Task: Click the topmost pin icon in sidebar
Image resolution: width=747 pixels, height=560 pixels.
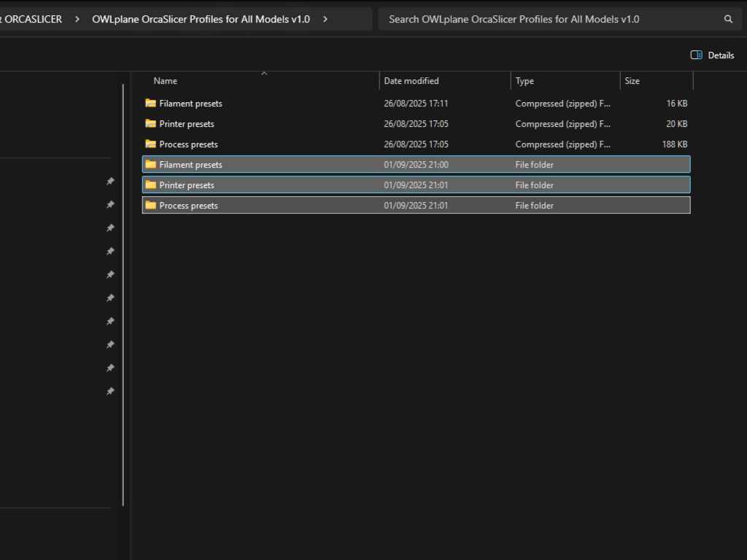Action: 110,182
